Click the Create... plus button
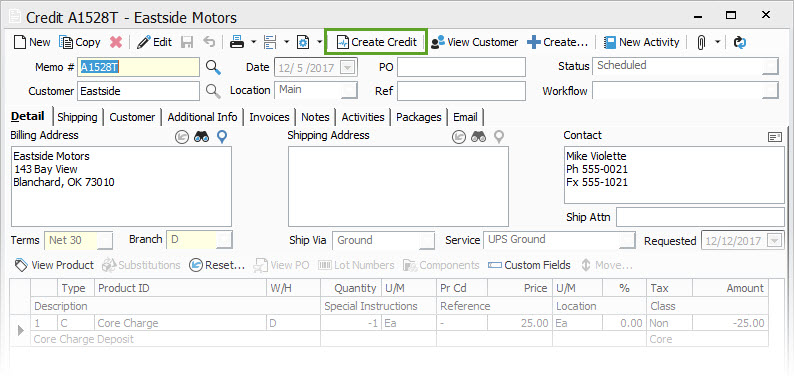Viewport: 794px width, 378px height. [557, 42]
